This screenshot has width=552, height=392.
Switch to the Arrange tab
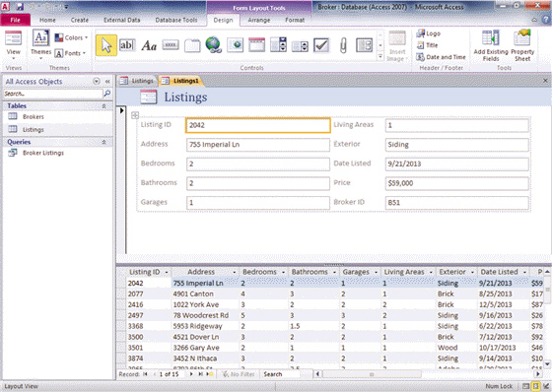[x=258, y=20]
